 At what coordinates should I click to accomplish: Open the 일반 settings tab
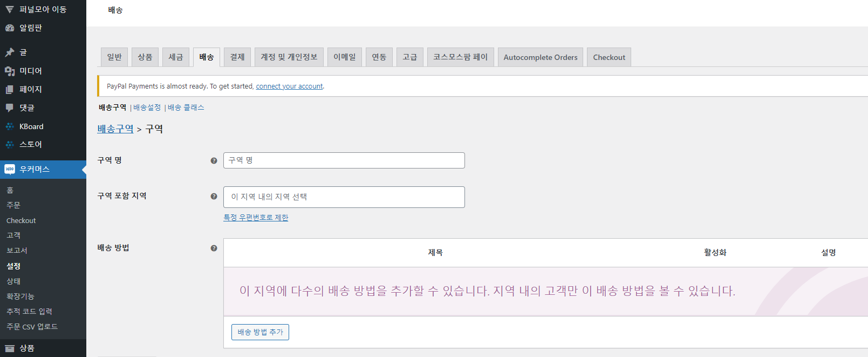(114, 57)
